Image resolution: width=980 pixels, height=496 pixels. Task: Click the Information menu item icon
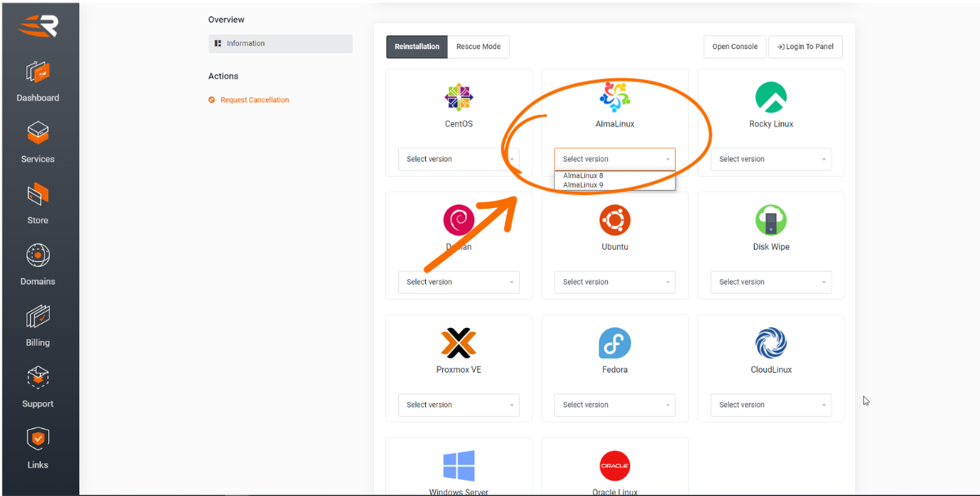pos(218,43)
